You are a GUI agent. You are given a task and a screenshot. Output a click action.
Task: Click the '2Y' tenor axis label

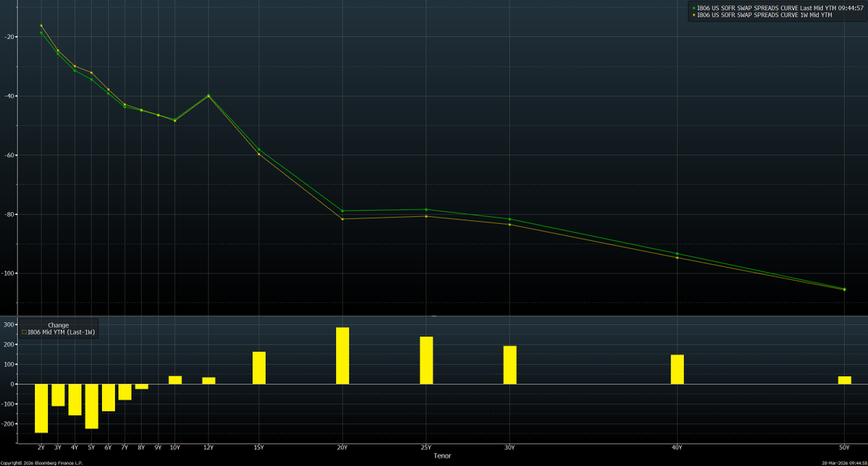click(x=41, y=447)
